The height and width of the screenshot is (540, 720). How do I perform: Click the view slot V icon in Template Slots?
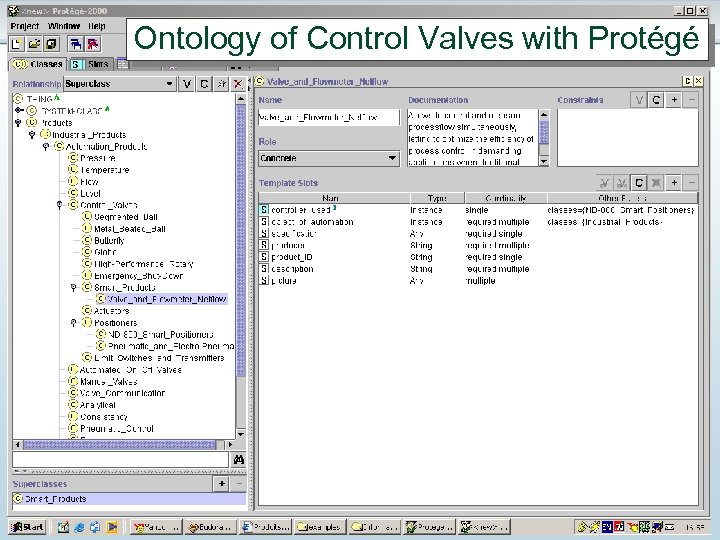(x=604, y=183)
